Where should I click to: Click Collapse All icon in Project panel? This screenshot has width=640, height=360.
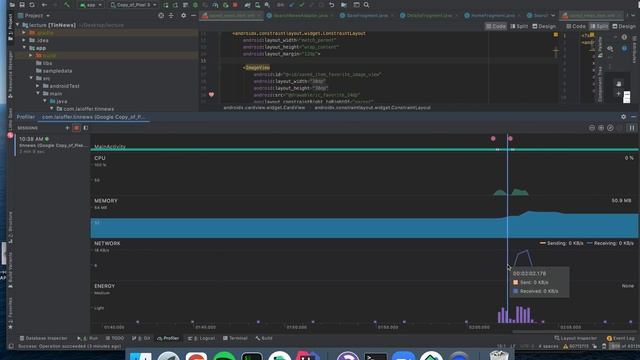click(x=171, y=16)
